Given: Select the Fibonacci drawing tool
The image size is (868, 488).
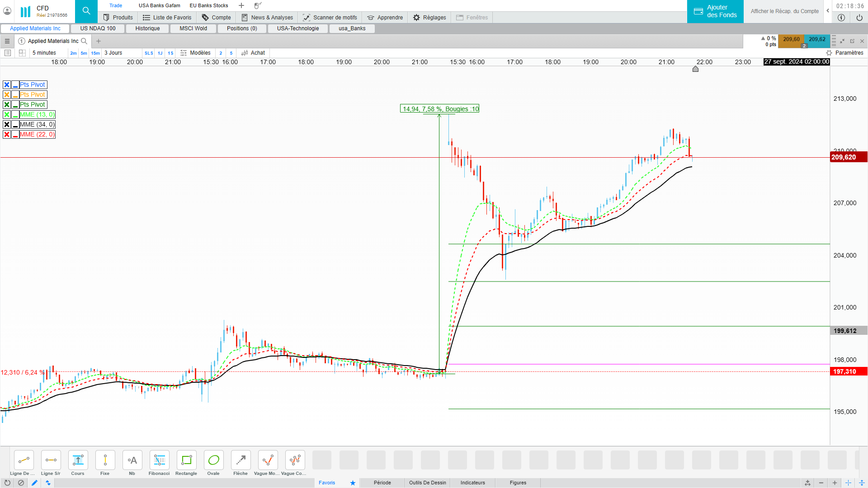Looking at the screenshot, I should pos(159,460).
